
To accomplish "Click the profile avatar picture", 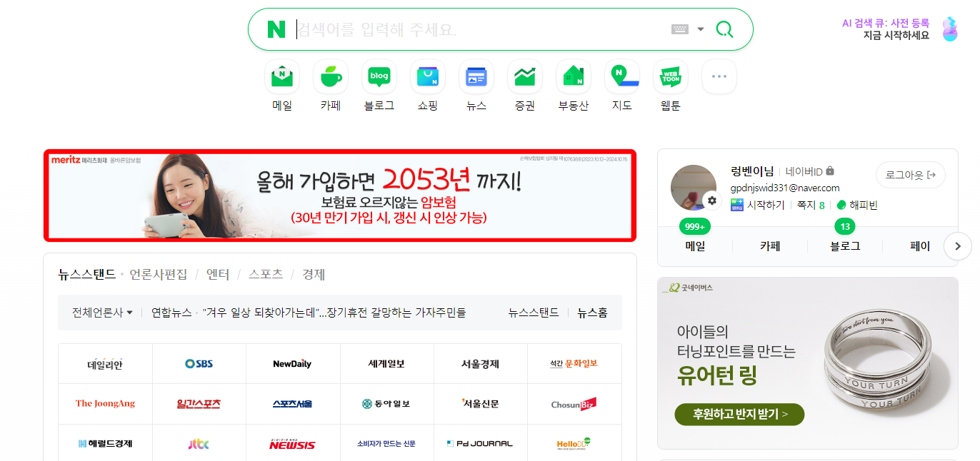I will 693,187.
